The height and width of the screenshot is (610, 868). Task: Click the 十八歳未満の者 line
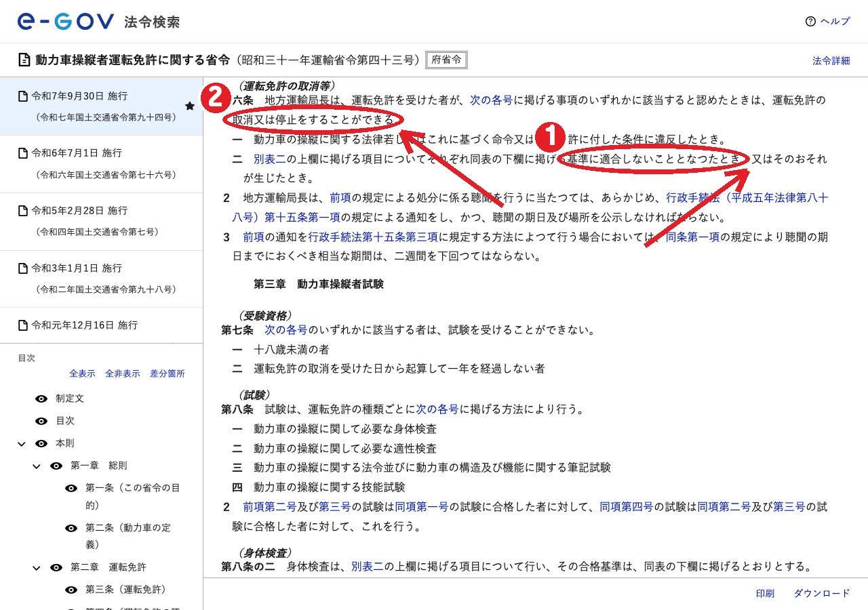click(292, 350)
